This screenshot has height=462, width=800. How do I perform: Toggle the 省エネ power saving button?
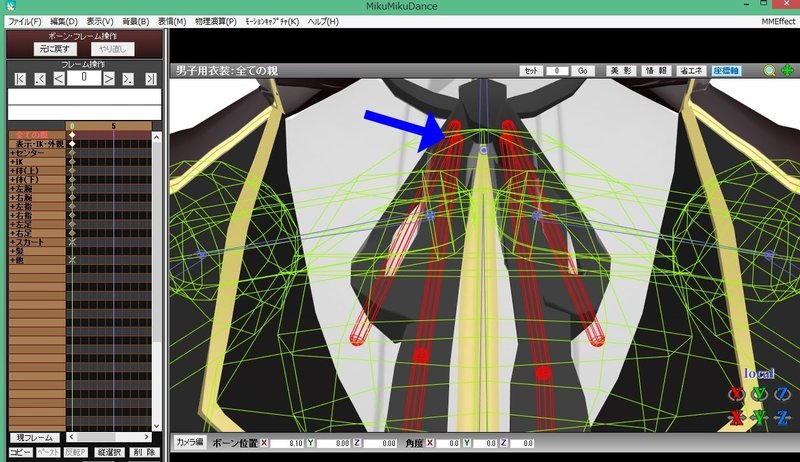coord(691,71)
